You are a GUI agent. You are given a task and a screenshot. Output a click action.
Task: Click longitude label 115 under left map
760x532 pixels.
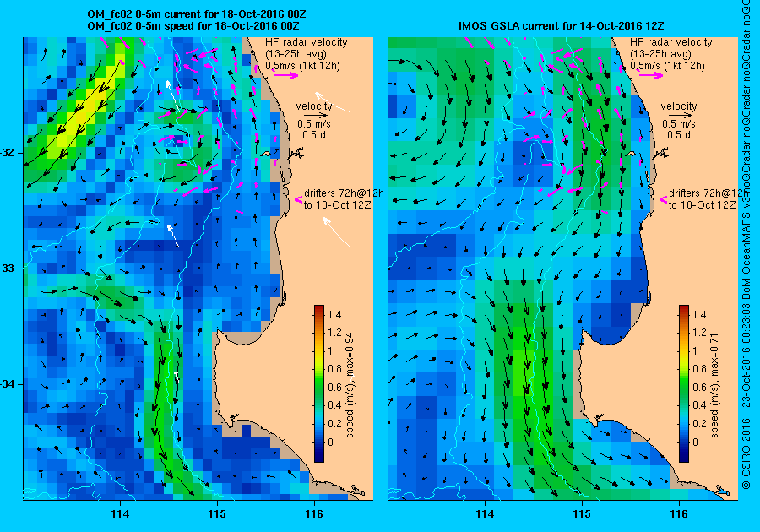coord(217,514)
